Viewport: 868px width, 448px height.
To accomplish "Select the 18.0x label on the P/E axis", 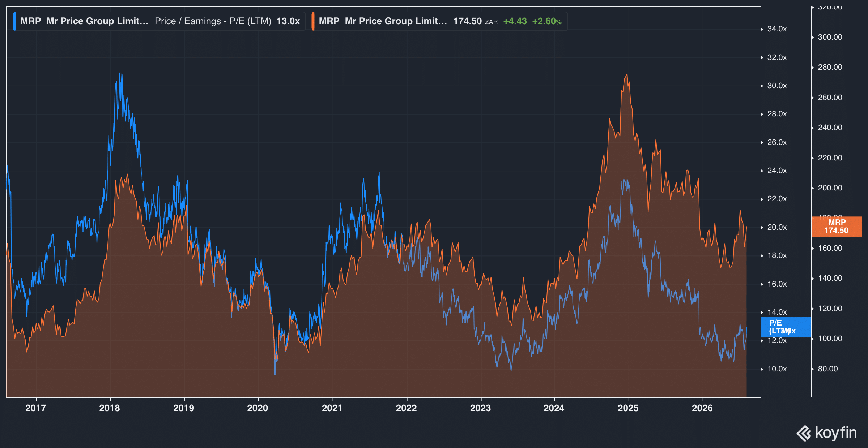I will coord(777,255).
